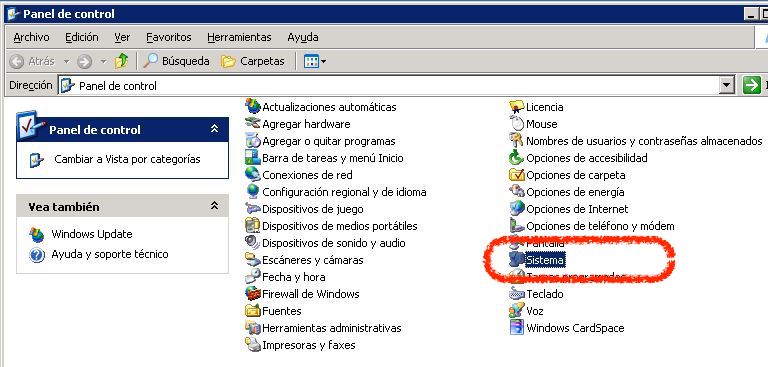Click the Búsqueda toolbar button
Screen dimensions: 768x367
tap(176, 61)
